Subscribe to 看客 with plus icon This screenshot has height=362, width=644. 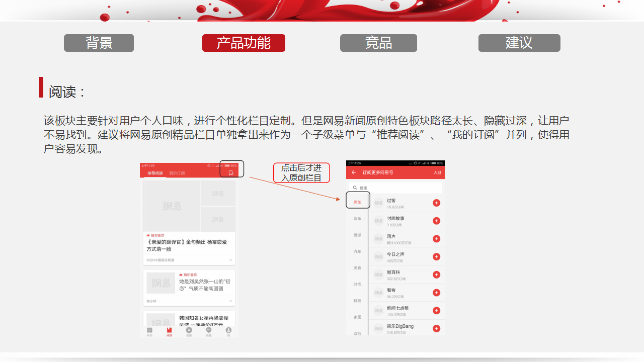[436, 293]
